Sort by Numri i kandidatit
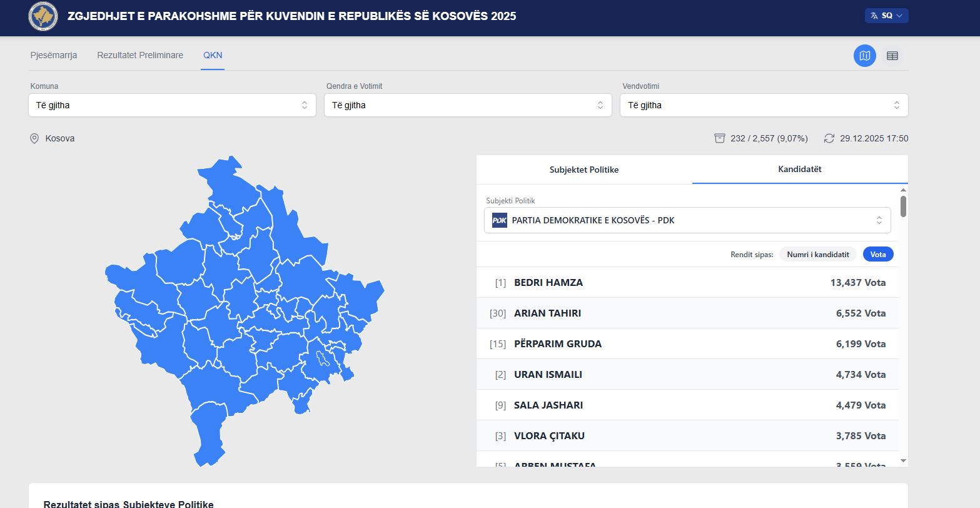The width and height of the screenshot is (980, 508). point(817,254)
